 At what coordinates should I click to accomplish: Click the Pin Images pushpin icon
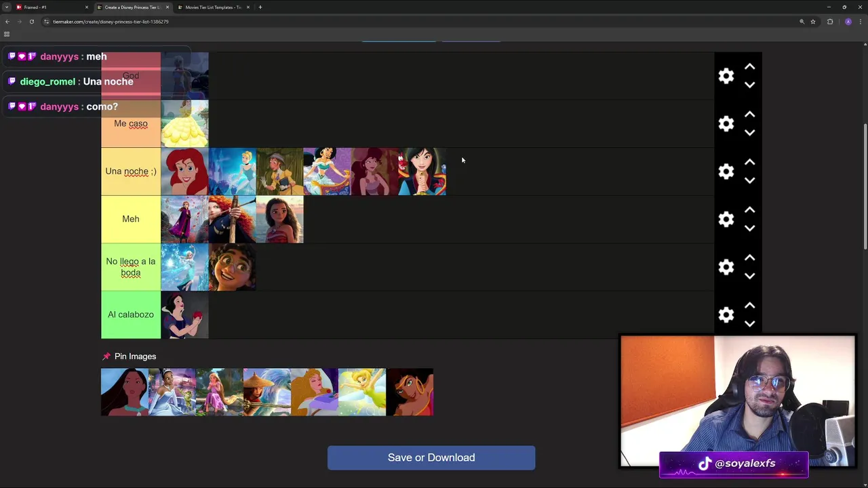click(106, 357)
